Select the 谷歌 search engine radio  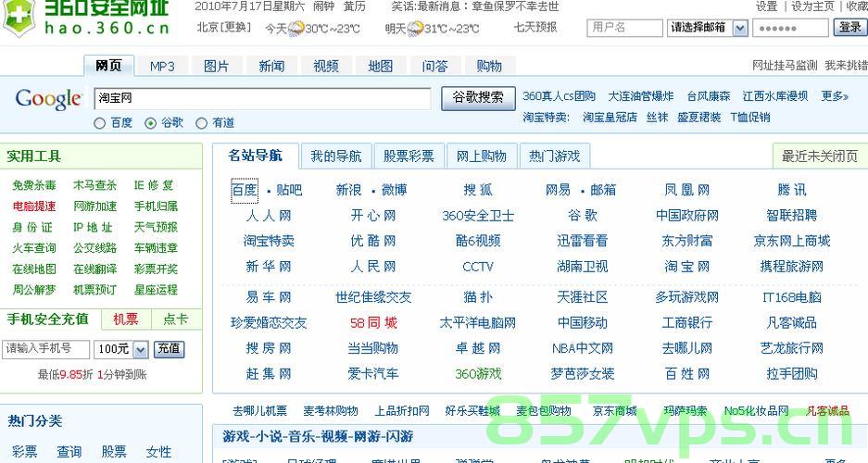150,123
